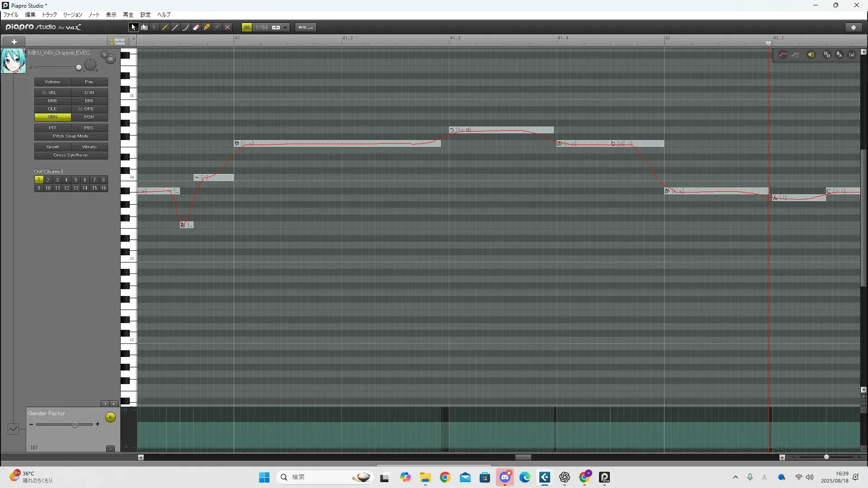Select the VEL parameter button
This screenshot has height=488, width=868.
(x=52, y=93)
